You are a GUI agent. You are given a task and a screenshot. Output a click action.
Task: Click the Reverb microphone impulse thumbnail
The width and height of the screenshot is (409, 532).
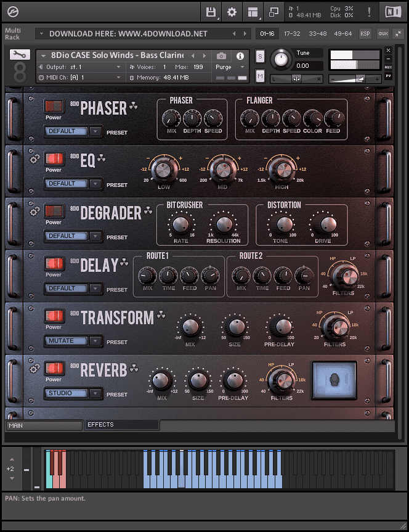pos(334,380)
